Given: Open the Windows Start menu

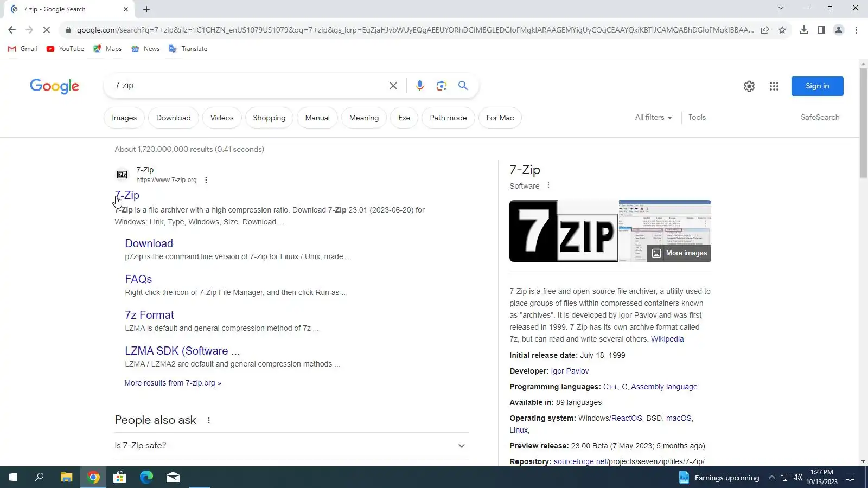Looking at the screenshot, I should 13,477.
